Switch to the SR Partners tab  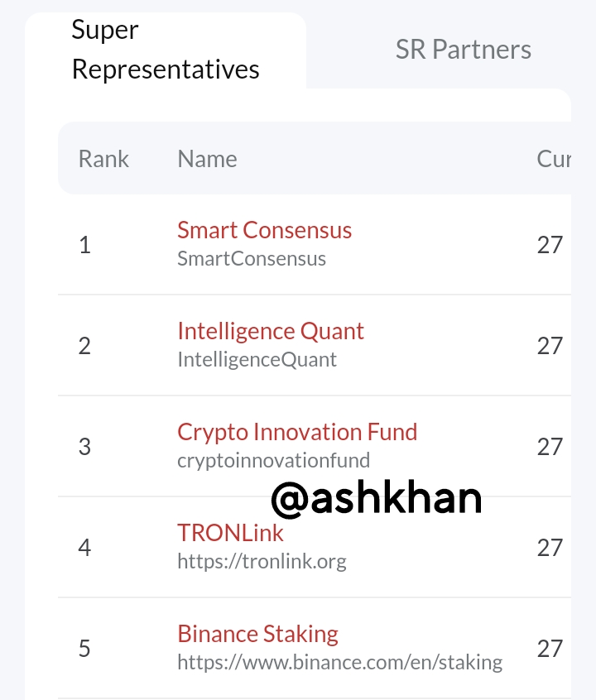click(463, 50)
